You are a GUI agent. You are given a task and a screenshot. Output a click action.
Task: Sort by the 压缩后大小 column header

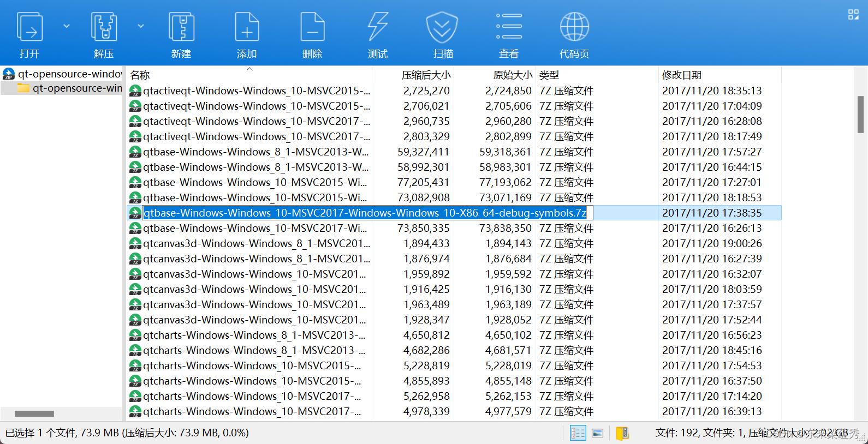click(426, 75)
